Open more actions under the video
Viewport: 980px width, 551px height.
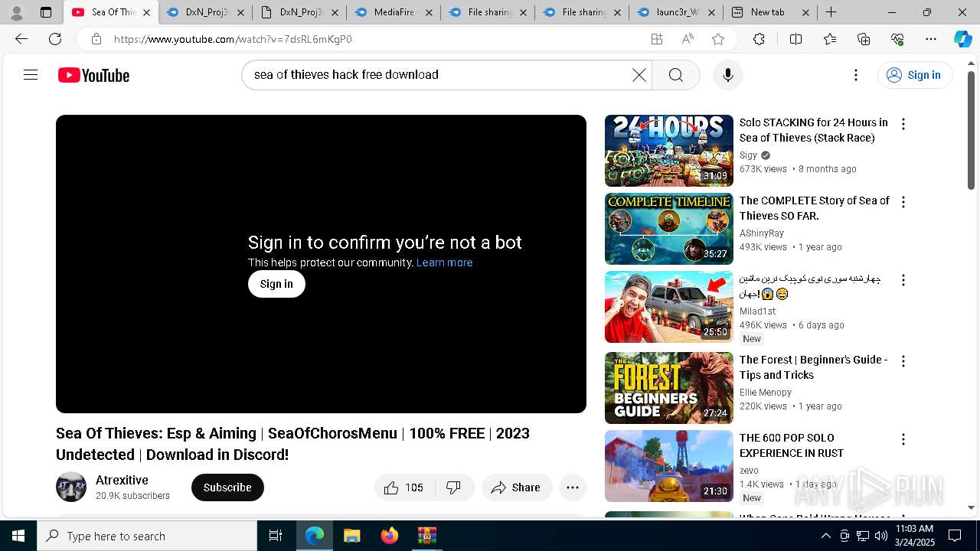coord(573,487)
